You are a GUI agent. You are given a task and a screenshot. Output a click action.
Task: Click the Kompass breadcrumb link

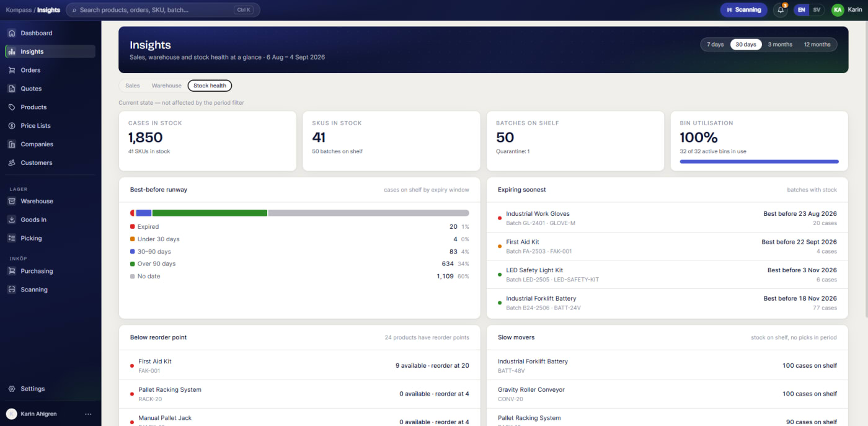[x=19, y=10]
